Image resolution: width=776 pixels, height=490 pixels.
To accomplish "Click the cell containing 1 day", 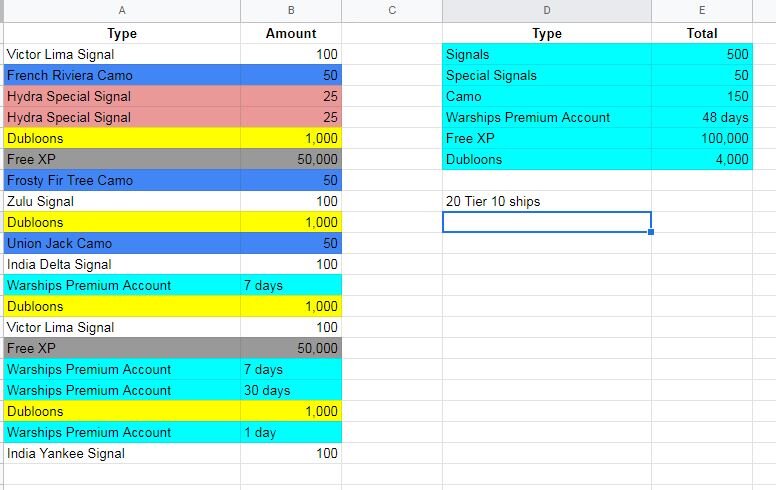I will point(291,432).
